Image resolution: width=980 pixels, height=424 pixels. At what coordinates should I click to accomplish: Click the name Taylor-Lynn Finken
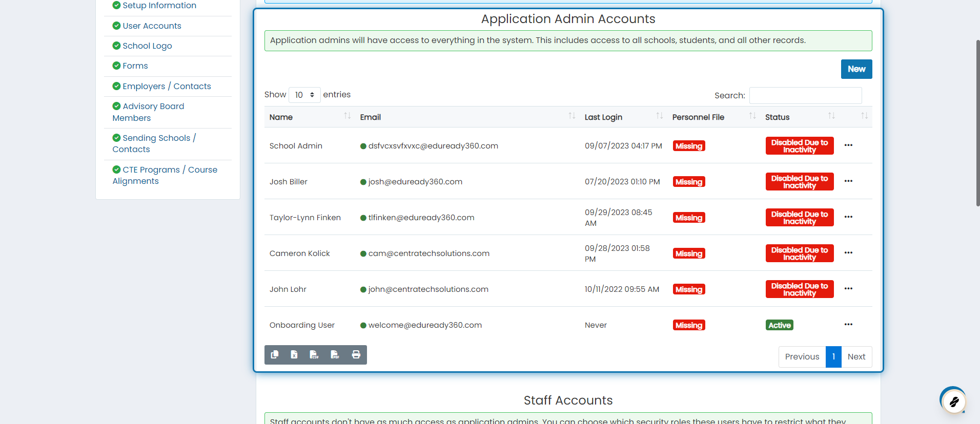click(305, 218)
